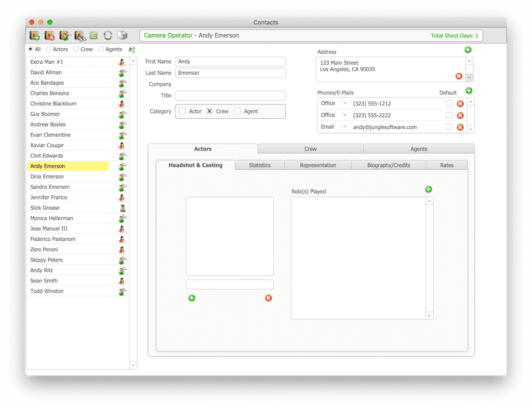Viewport: 532px width, 409px height.
Task: Select the Crew filter radio button
Action: (x=76, y=49)
